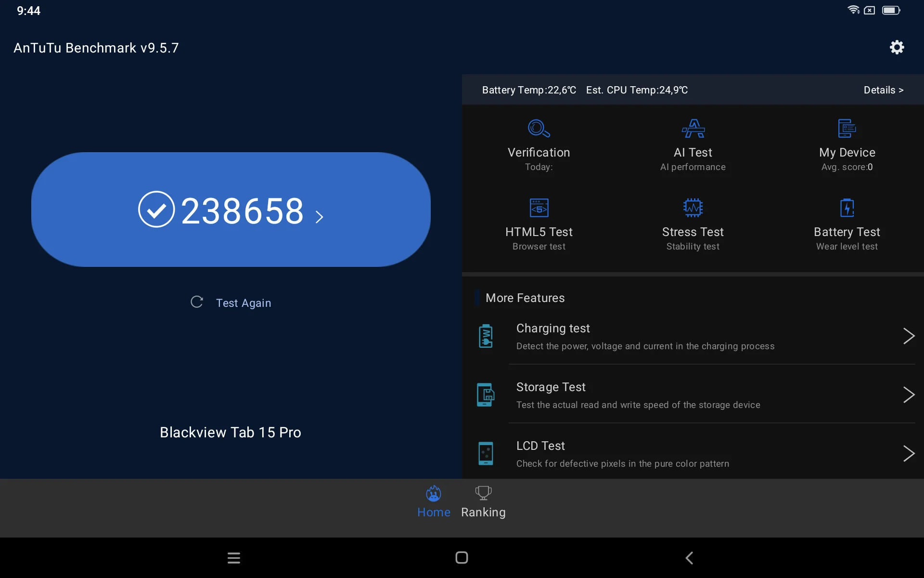Tap the LCD Test phone icon
The height and width of the screenshot is (578, 924).
486,454
